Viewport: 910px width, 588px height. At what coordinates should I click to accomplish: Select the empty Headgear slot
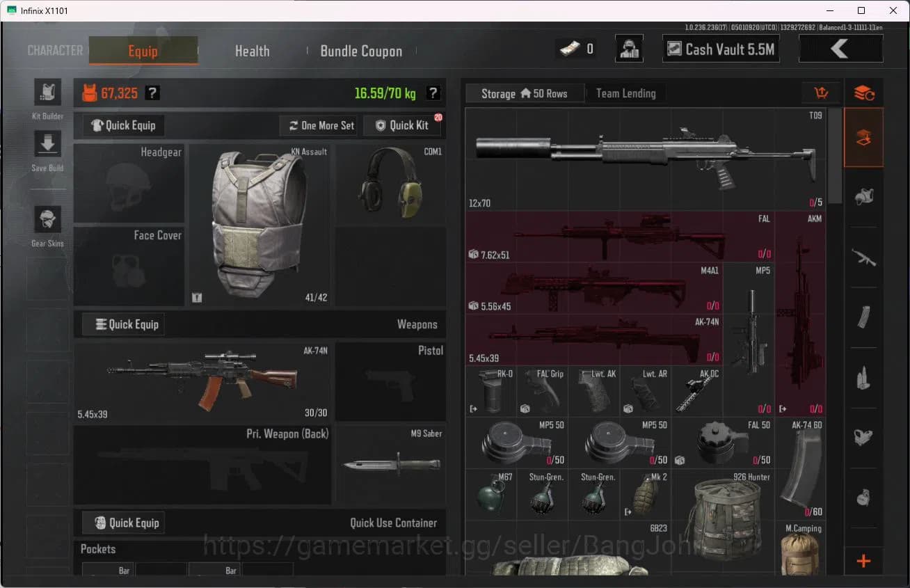click(129, 183)
